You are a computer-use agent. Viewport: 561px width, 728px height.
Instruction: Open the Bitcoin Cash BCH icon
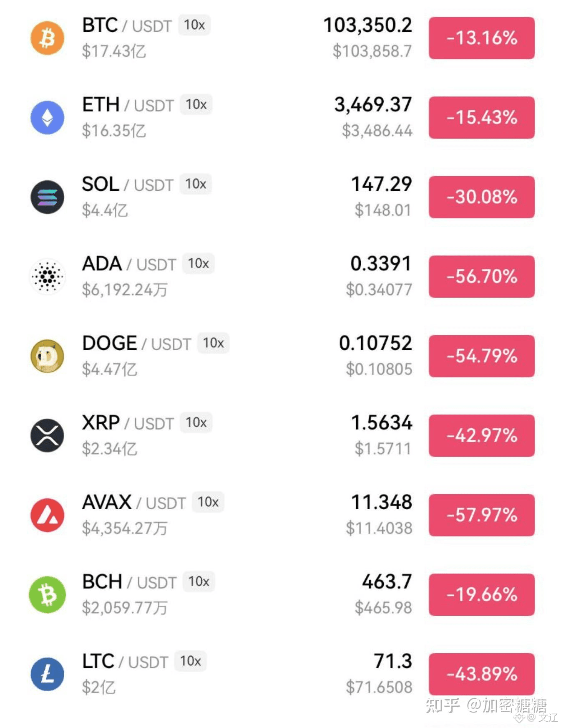click(x=47, y=594)
